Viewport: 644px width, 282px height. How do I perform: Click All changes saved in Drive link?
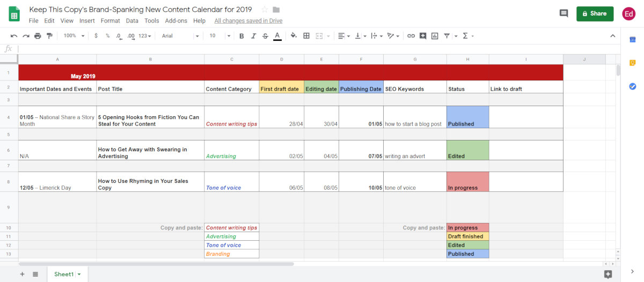tap(248, 21)
